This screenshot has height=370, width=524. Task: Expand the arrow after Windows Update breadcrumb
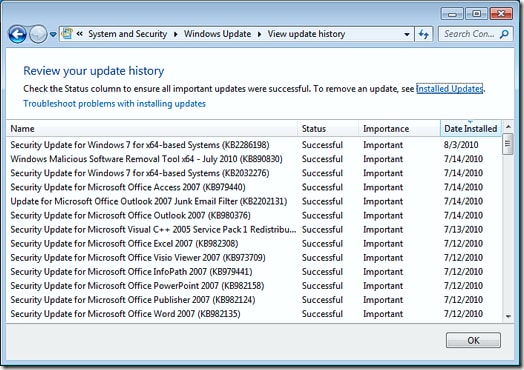(259, 34)
